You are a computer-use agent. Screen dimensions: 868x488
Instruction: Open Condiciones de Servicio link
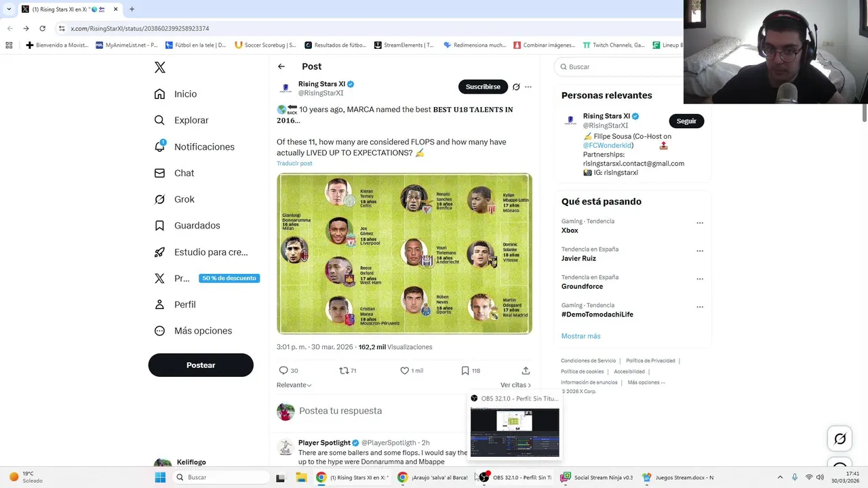coord(588,361)
